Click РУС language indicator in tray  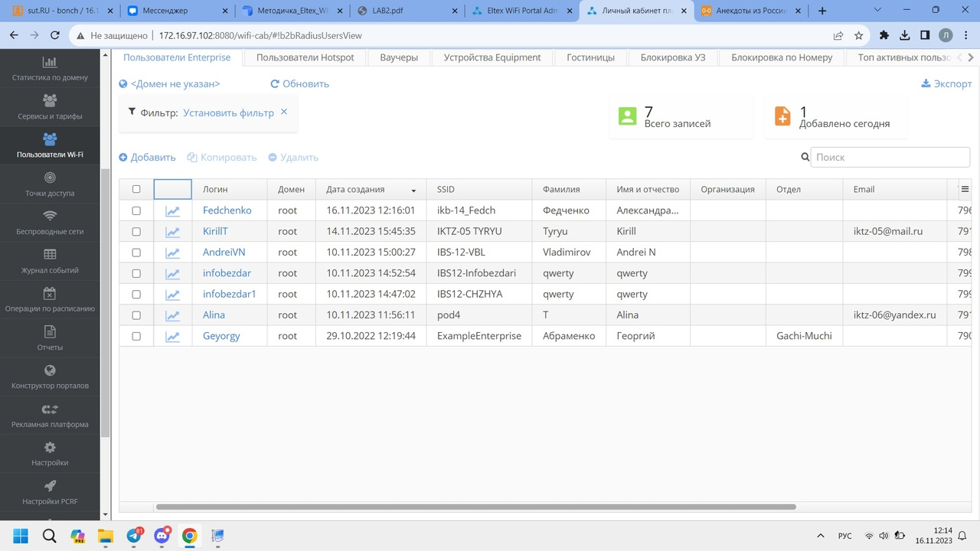click(845, 536)
